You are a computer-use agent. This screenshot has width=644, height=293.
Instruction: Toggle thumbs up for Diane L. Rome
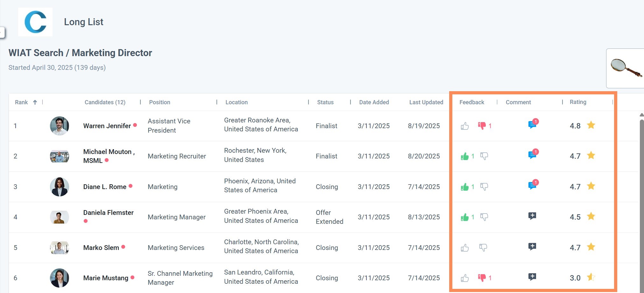click(x=465, y=187)
